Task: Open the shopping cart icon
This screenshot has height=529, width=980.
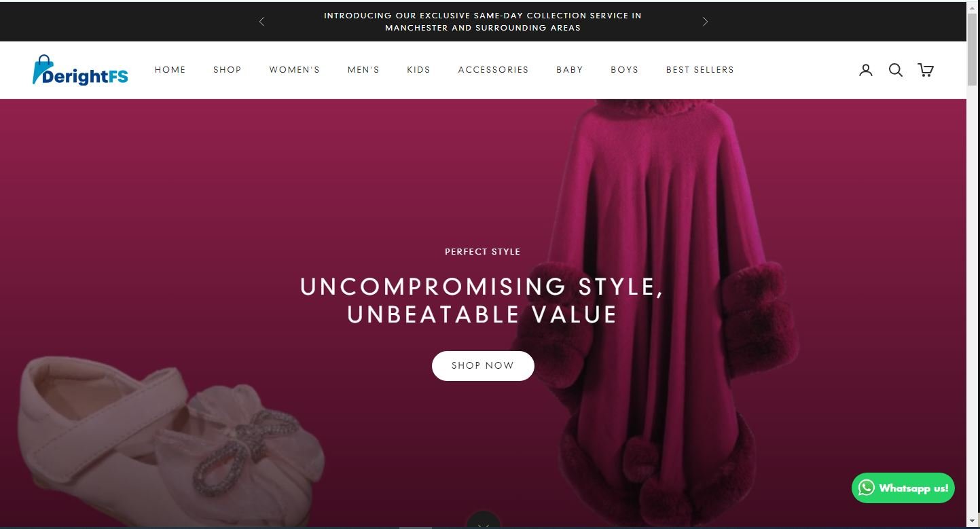Action: [926, 70]
